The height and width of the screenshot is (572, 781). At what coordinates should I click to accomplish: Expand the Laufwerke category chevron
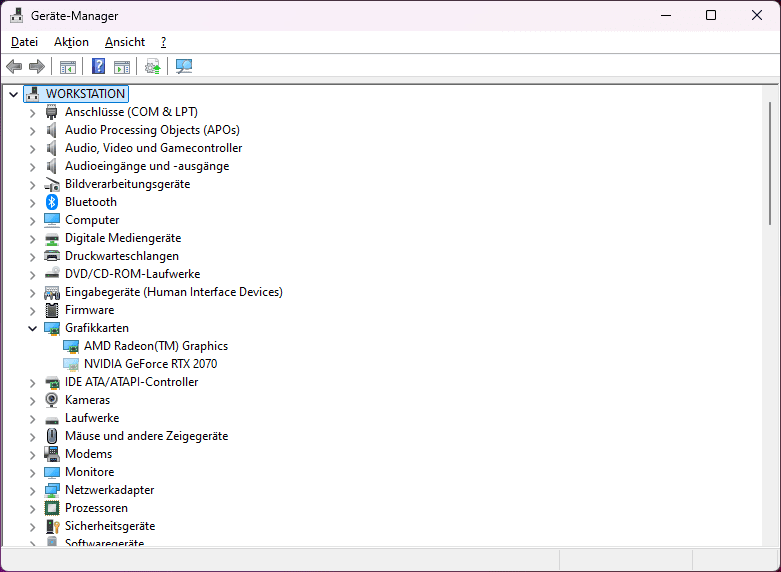tap(32, 419)
